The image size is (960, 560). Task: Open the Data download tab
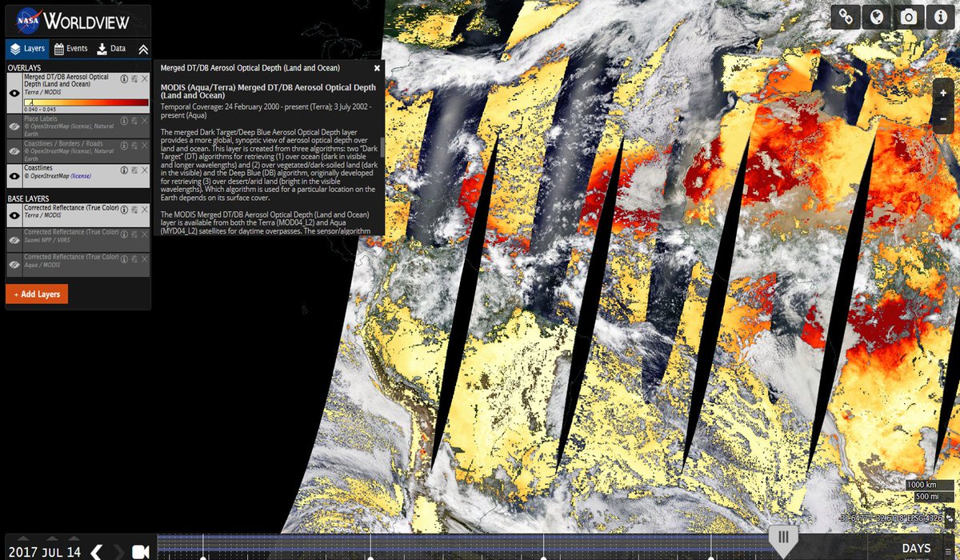[111, 49]
